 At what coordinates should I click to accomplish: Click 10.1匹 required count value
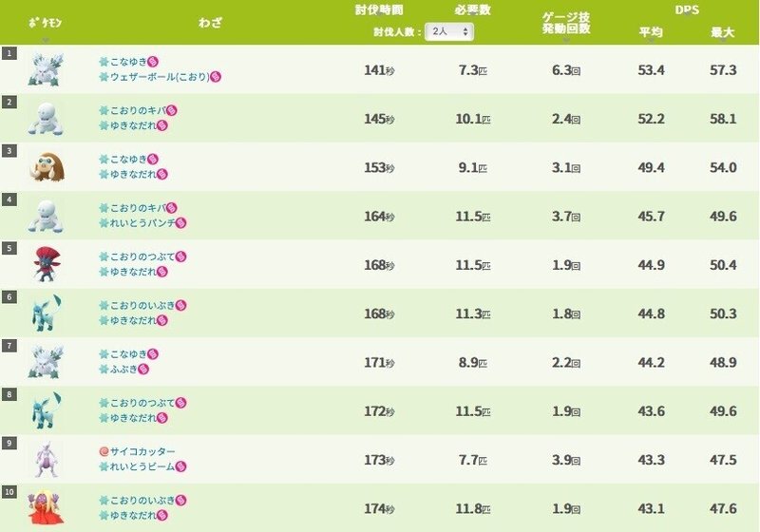click(x=472, y=119)
